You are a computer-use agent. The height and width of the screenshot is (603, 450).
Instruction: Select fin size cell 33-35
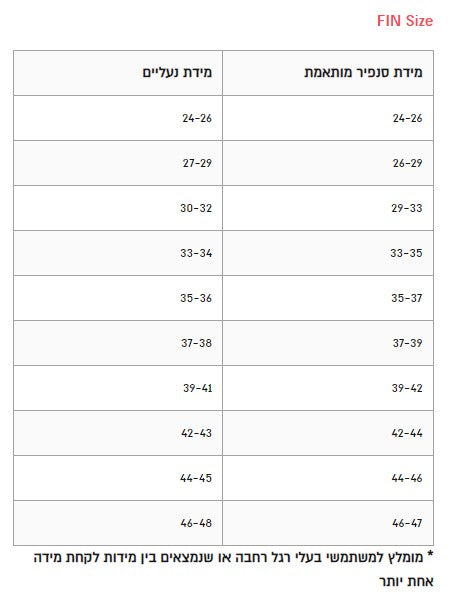pos(328,253)
